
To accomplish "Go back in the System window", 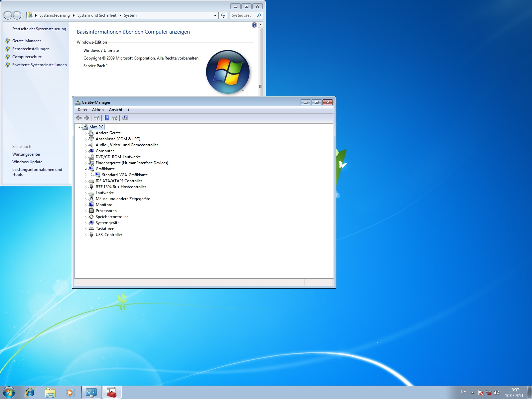I will [x=8, y=15].
